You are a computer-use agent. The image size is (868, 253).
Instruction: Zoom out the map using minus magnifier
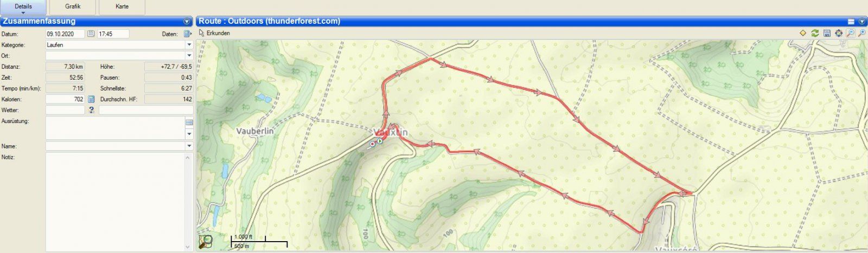pyautogui.click(x=851, y=33)
